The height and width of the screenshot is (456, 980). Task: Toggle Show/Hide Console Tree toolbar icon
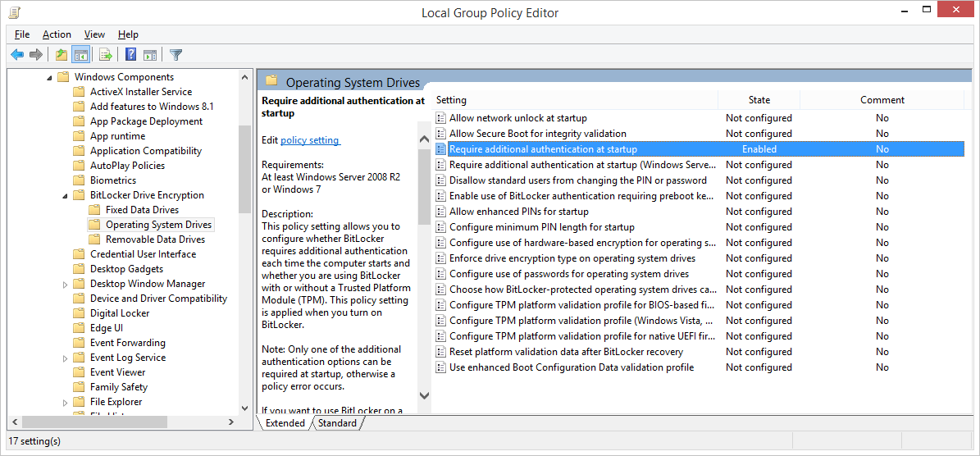80,55
